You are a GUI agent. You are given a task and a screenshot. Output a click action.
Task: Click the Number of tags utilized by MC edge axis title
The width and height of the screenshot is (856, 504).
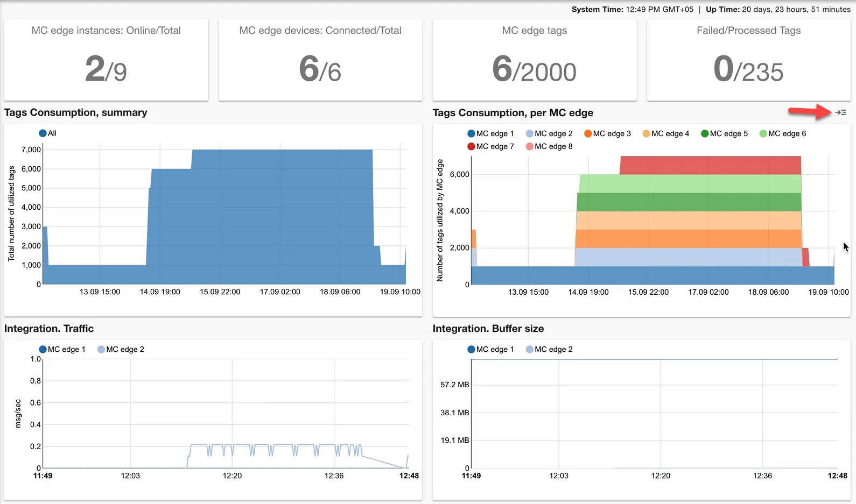[440, 221]
